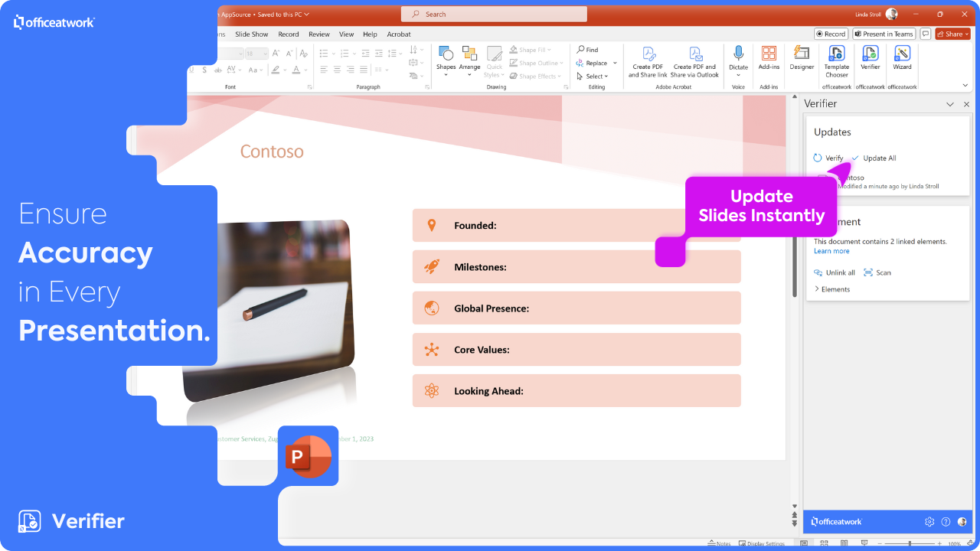Open the Slide Show tab
This screenshot has height=551, width=980.
pyautogui.click(x=252, y=34)
